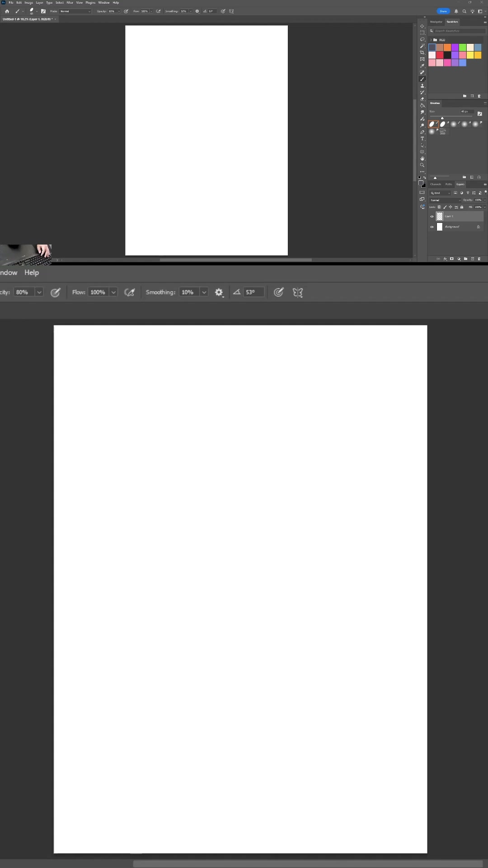
Task: Toggle lock all padlock
Action: click(462, 207)
